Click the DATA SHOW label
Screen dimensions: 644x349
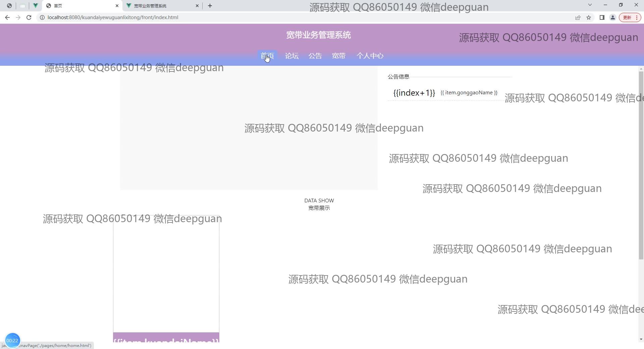pyautogui.click(x=319, y=201)
